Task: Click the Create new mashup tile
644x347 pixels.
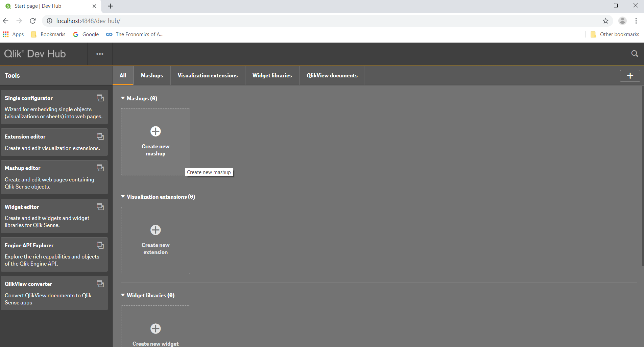Action: point(156,142)
